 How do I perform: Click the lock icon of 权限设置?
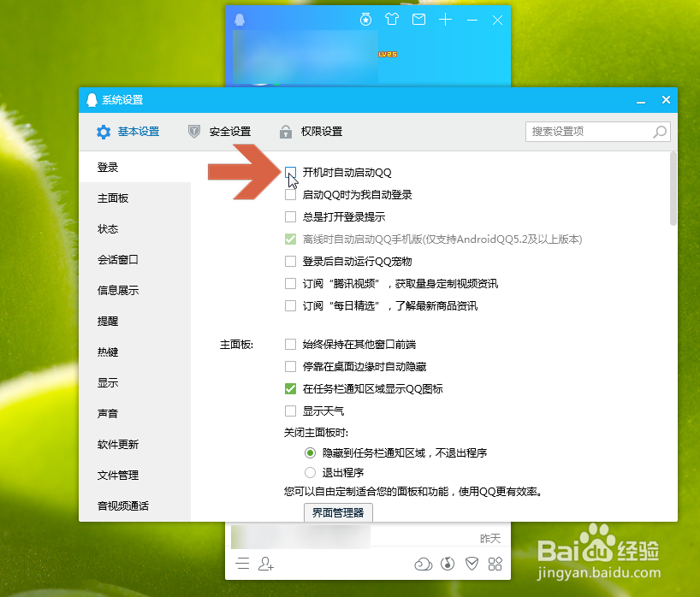(286, 132)
